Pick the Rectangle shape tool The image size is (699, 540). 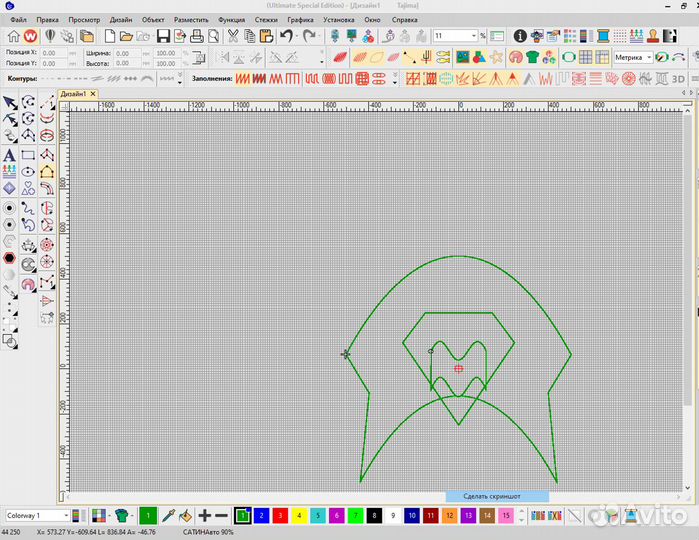[28, 155]
